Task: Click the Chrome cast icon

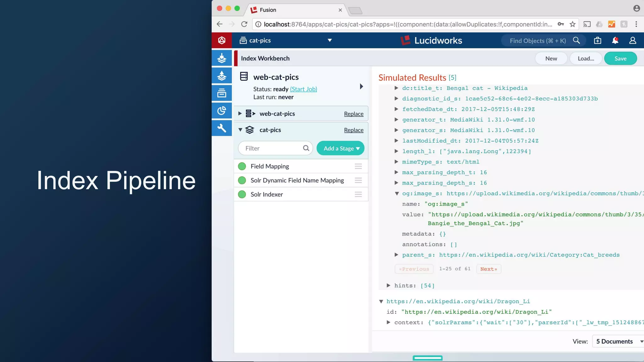Action: (587, 24)
